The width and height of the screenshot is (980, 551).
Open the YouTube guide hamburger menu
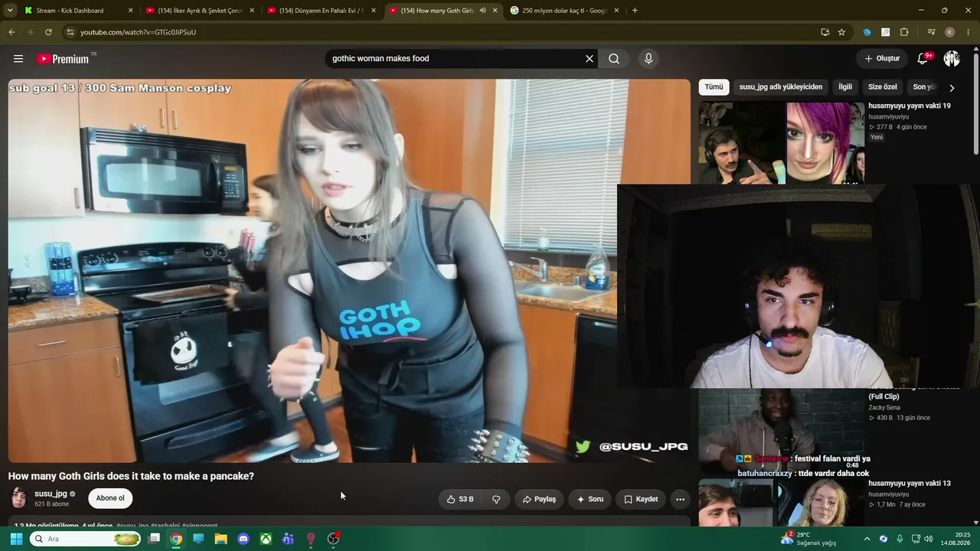click(x=18, y=59)
